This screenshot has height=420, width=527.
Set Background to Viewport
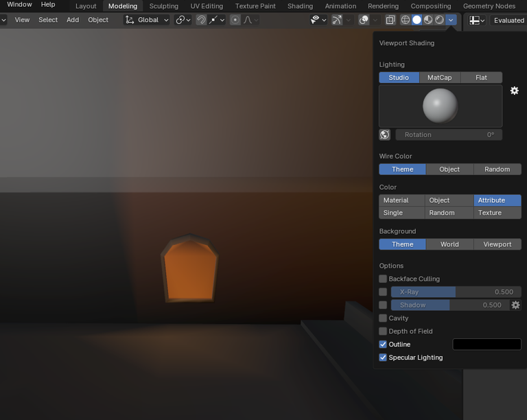(497, 244)
